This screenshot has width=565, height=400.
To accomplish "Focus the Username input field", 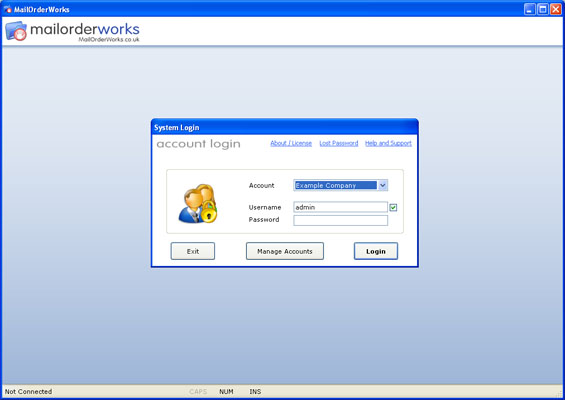I will click(x=341, y=207).
